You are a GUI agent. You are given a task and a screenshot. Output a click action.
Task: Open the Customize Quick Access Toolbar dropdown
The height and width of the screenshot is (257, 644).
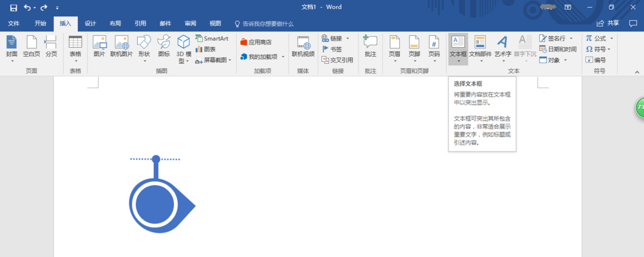point(57,8)
